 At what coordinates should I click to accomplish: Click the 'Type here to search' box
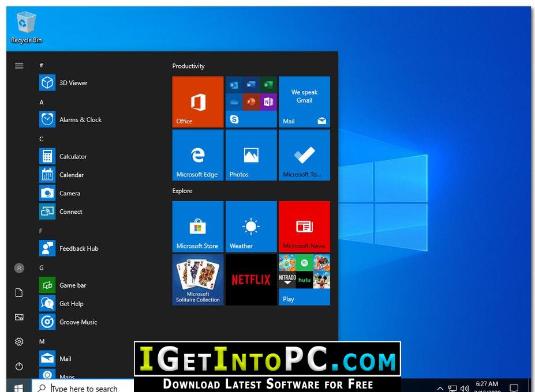(x=83, y=387)
